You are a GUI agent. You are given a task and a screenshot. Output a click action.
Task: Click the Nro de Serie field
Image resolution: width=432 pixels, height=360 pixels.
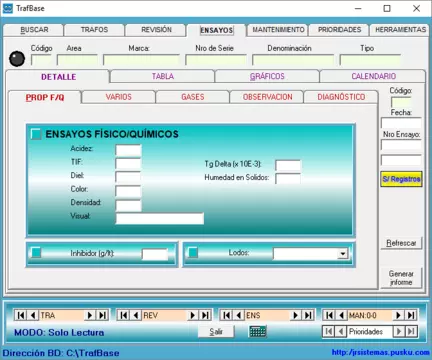click(216, 60)
